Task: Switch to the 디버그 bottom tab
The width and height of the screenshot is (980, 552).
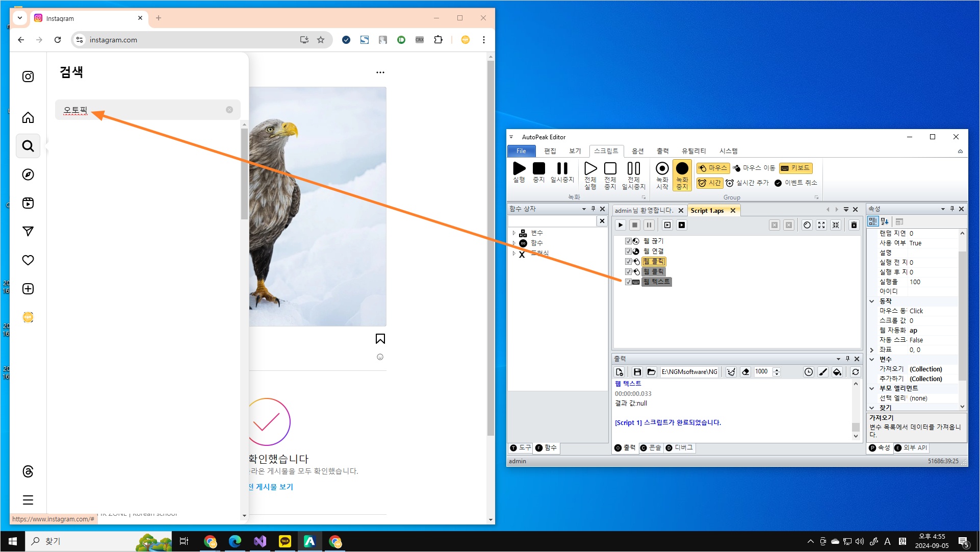Action: [x=679, y=448]
